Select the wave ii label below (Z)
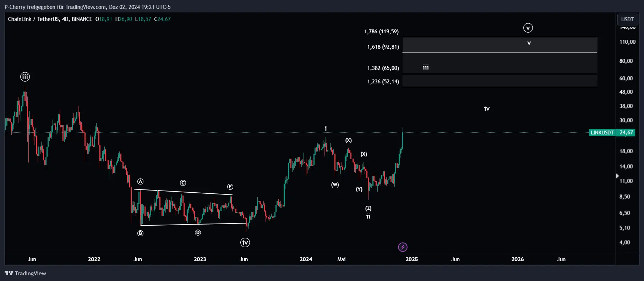This screenshot has width=644, height=281. coord(368,216)
